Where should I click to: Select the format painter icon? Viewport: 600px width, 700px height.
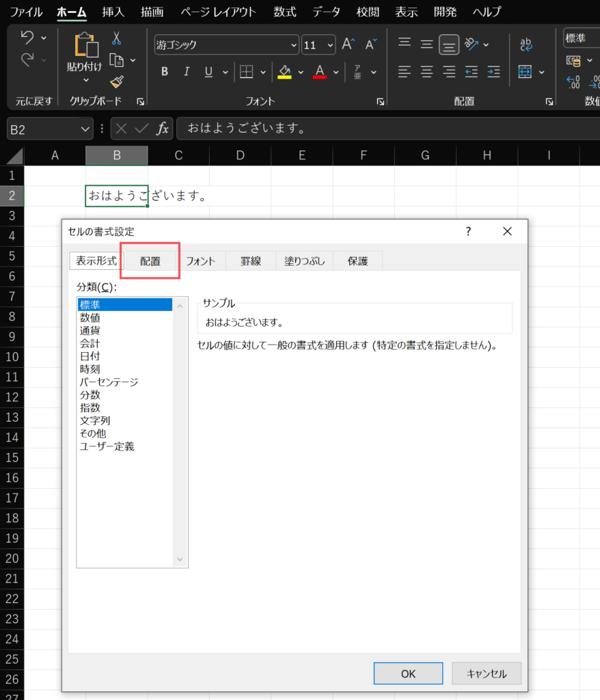click(x=117, y=81)
